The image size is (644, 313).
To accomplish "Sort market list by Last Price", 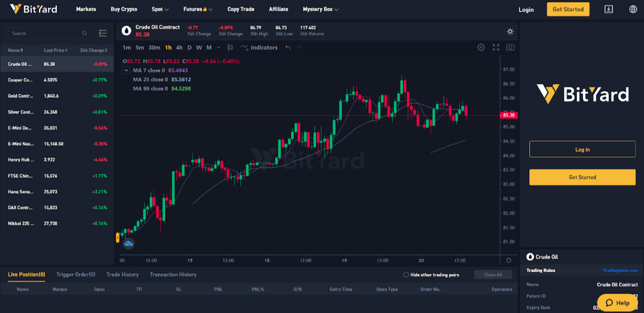I will 55,50.
